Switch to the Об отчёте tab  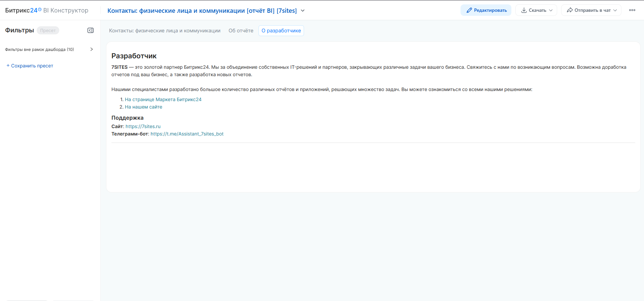pos(241,31)
